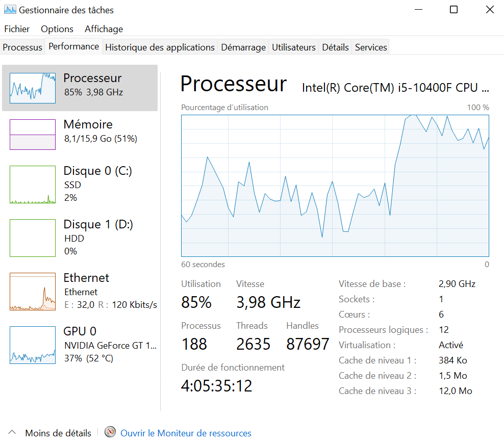Switch to the Détails tab
The height and width of the screenshot is (445, 504).
(335, 47)
